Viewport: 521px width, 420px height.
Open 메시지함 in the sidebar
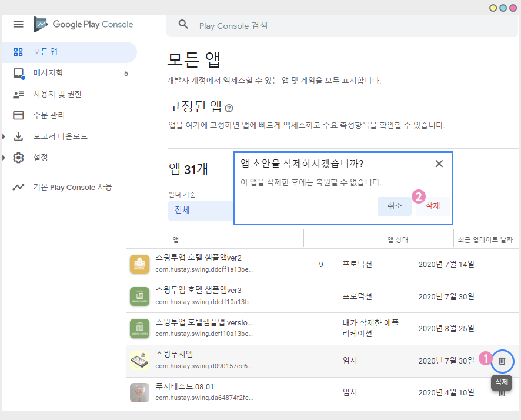[48, 73]
